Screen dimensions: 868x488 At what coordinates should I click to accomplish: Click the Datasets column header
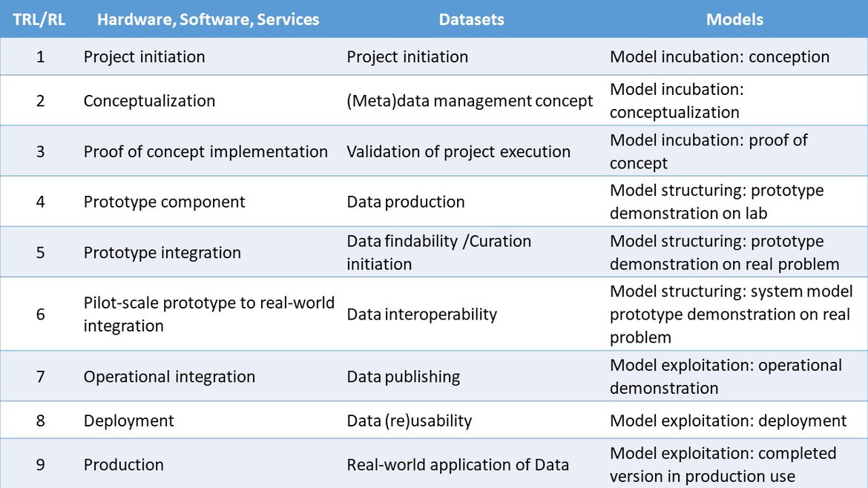point(472,19)
